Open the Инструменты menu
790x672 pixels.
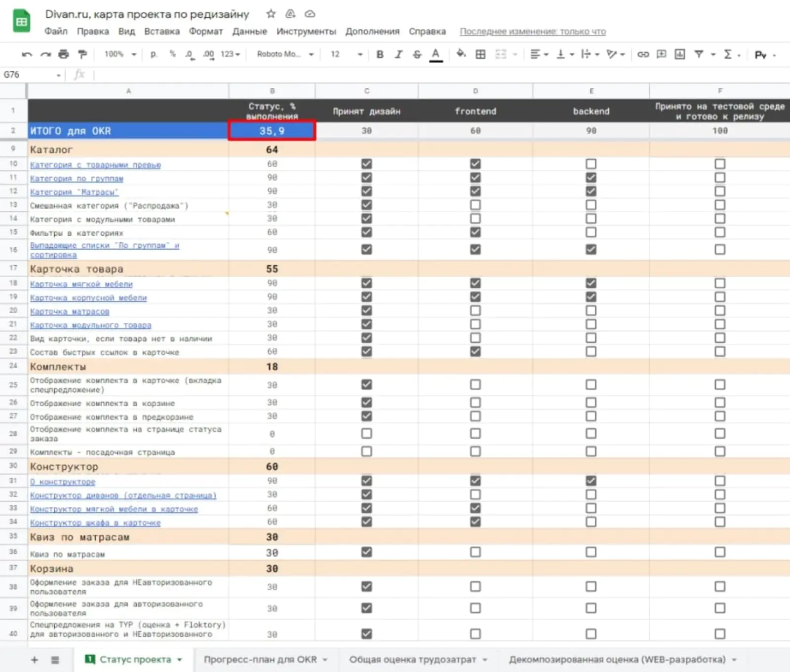306,31
